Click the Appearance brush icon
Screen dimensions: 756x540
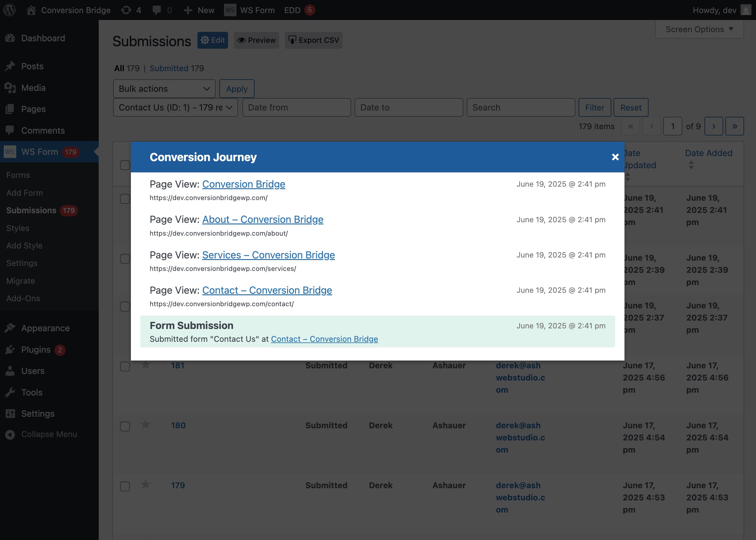pyautogui.click(x=10, y=328)
